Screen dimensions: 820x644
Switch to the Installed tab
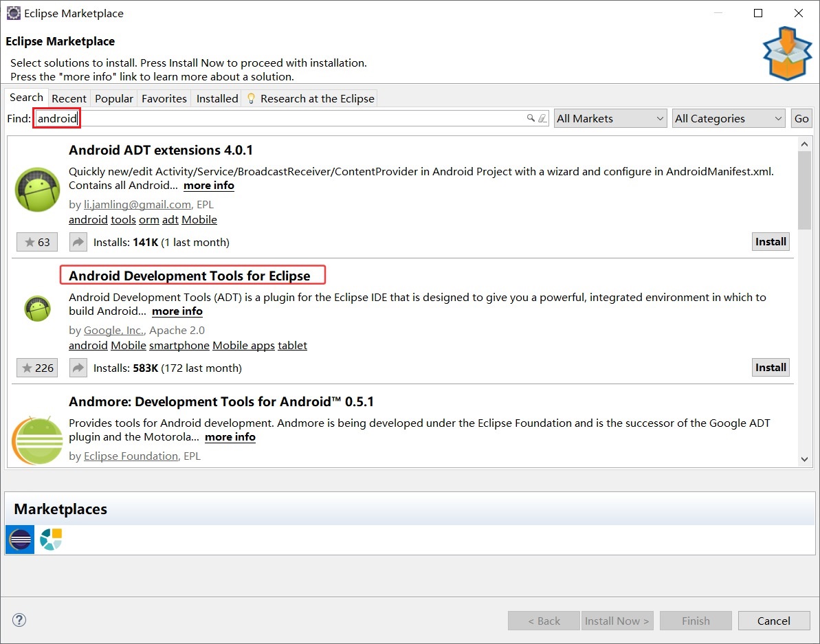coord(217,99)
